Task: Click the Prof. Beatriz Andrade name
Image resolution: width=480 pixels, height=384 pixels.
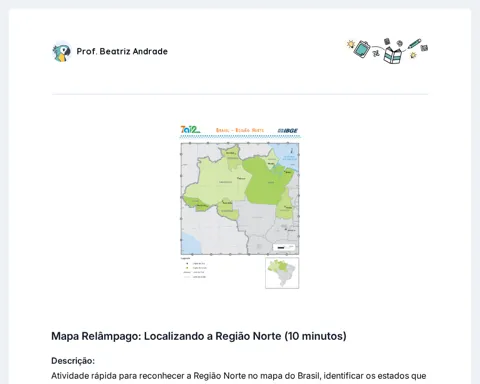Action: click(x=122, y=51)
